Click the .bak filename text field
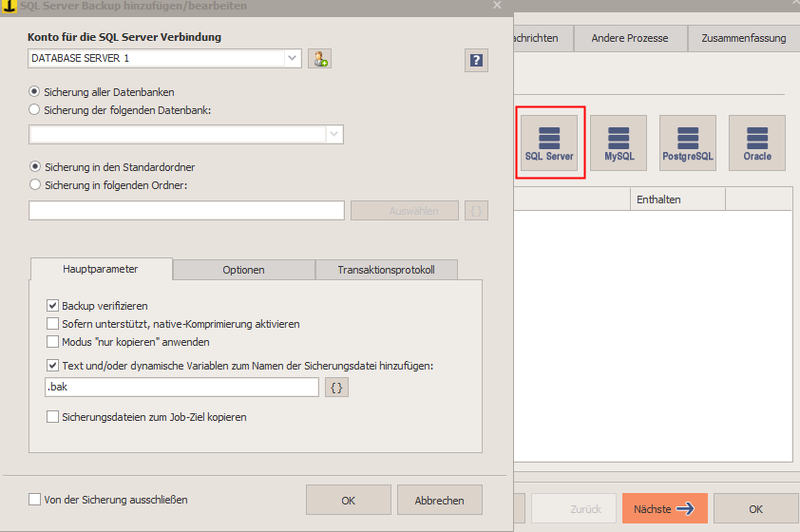 pyautogui.click(x=181, y=388)
